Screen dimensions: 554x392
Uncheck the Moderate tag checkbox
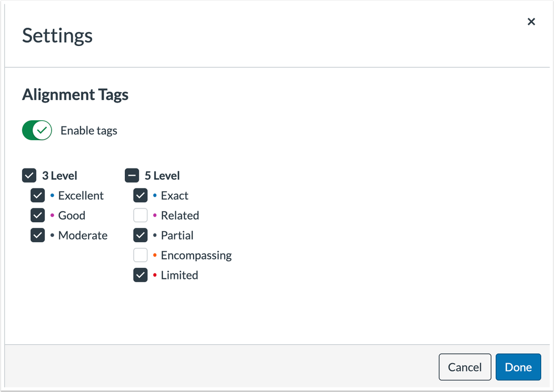(x=38, y=235)
